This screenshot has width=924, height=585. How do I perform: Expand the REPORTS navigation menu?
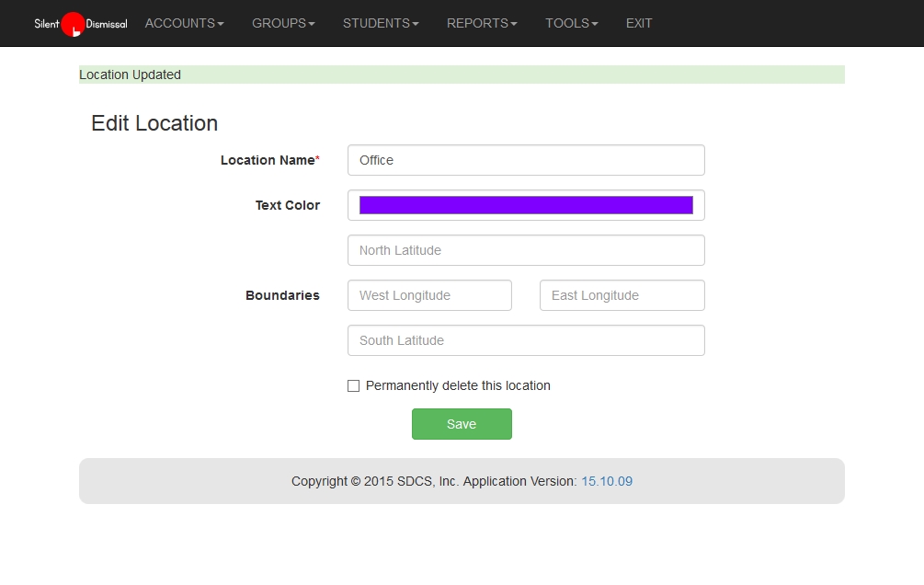(482, 24)
